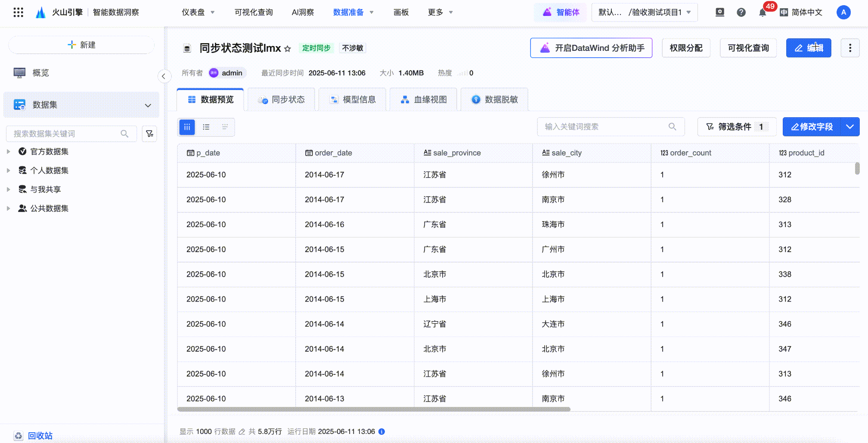Open the 更多 dropdown menu

coord(440,12)
